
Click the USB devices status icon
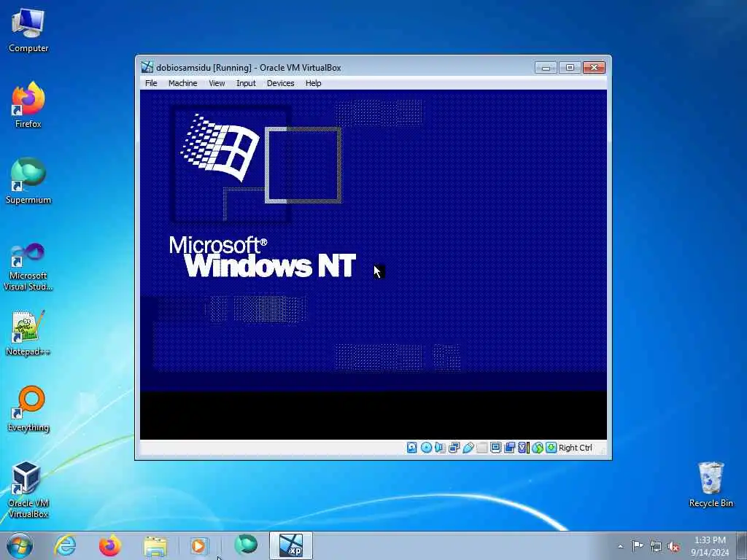click(468, 448)
